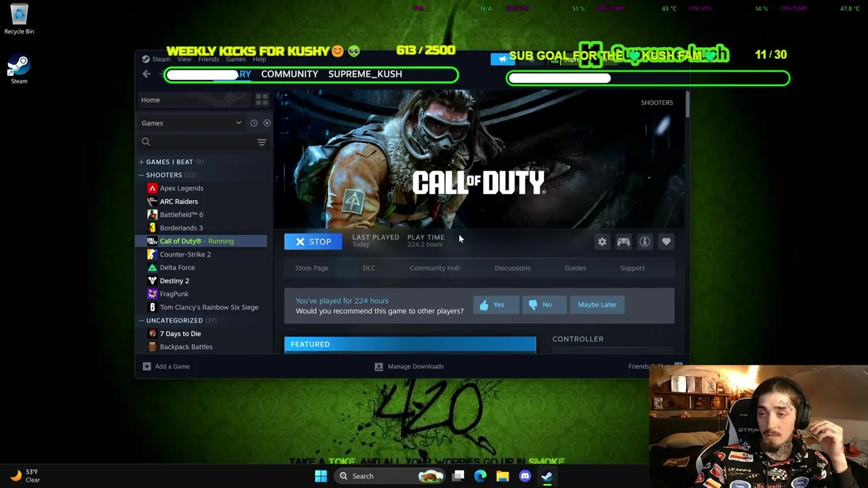Click the Steam taskbar icon
868x488 pixels.
(x=547, y=476)
